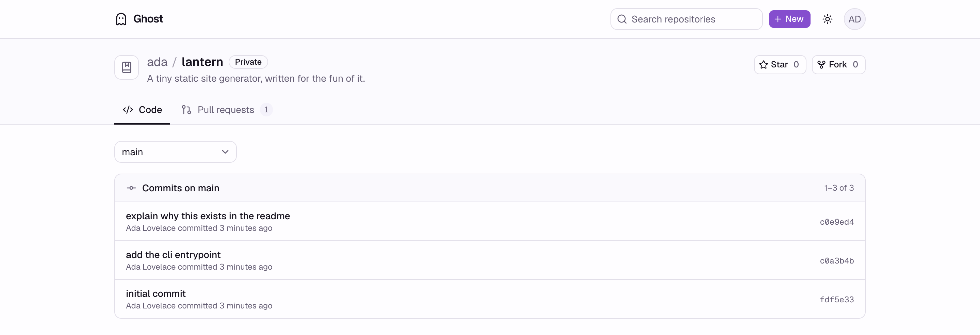This screenshot has width=980, height=335.
Task: Click the star icon to star lantern
Action: tap(763, 65)
